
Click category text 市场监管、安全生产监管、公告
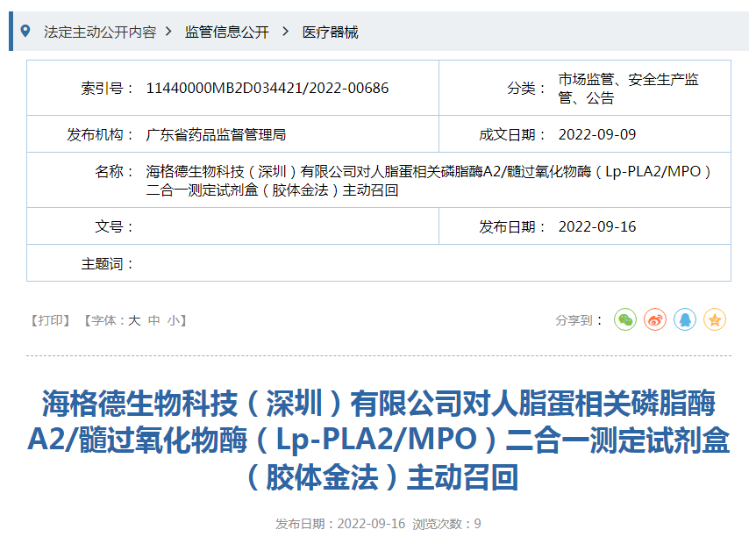(x=628, y=89)
